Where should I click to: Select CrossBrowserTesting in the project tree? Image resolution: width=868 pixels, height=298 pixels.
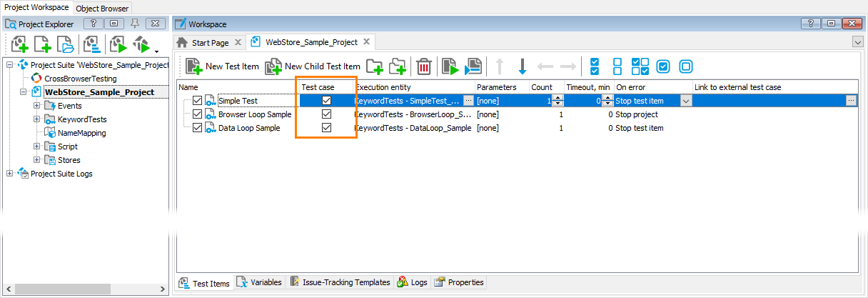point(81,79)
